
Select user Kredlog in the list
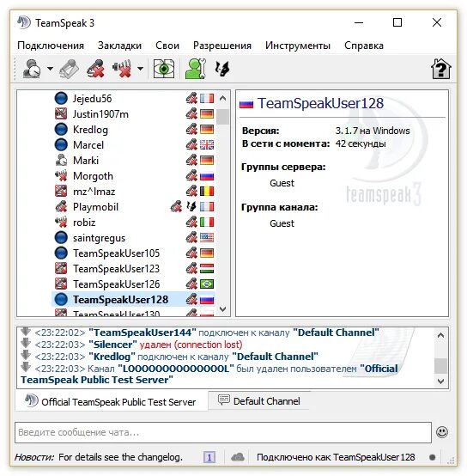tap(90, 130)
